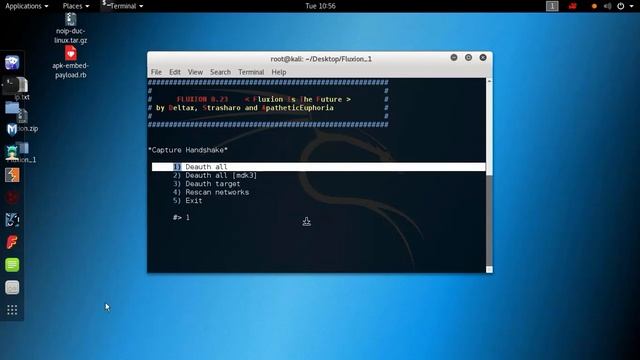The image size is (640, 360).
Task: Minimize the terminal window
Action: (x=454, y=58)
